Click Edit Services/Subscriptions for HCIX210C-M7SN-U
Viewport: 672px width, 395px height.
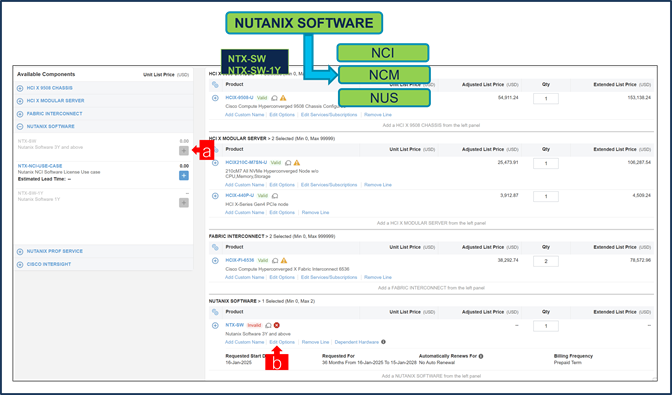click(x=329, y=185)
